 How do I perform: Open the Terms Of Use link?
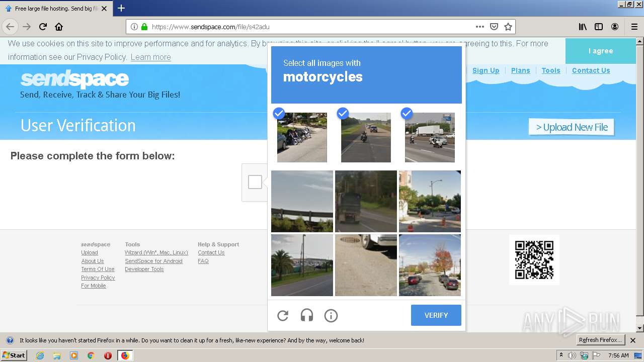(x=98, y=269)
